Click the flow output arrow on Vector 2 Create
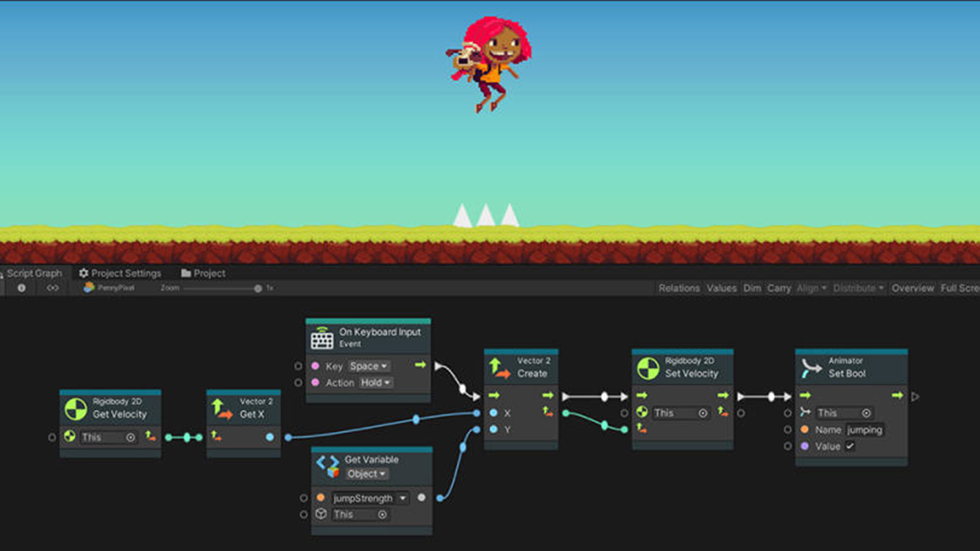980x551 pixels. tap(548, 396)
